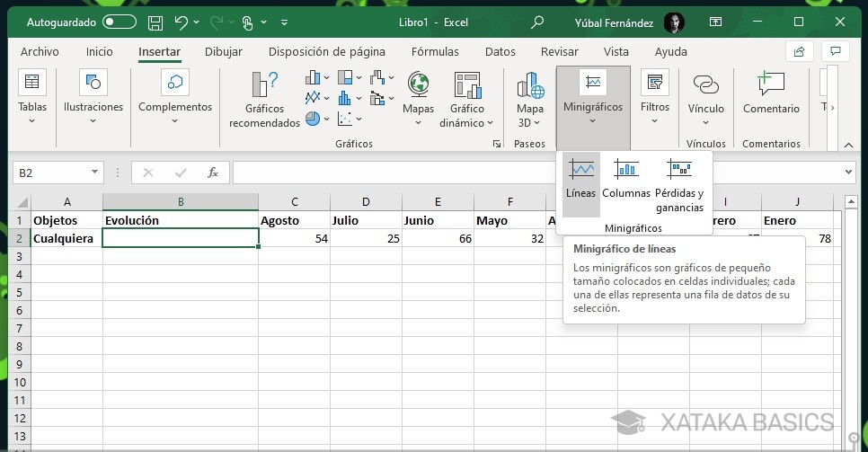The width and height of the screenshot is (868, 452).
Task: Switch to the Datos tab
Action: 500,51
